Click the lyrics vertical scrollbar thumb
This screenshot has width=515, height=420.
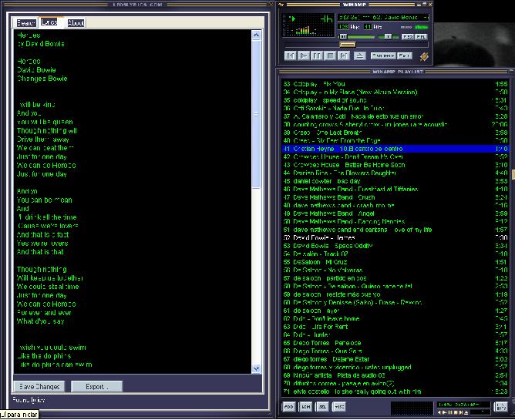[x=256, y=113]
